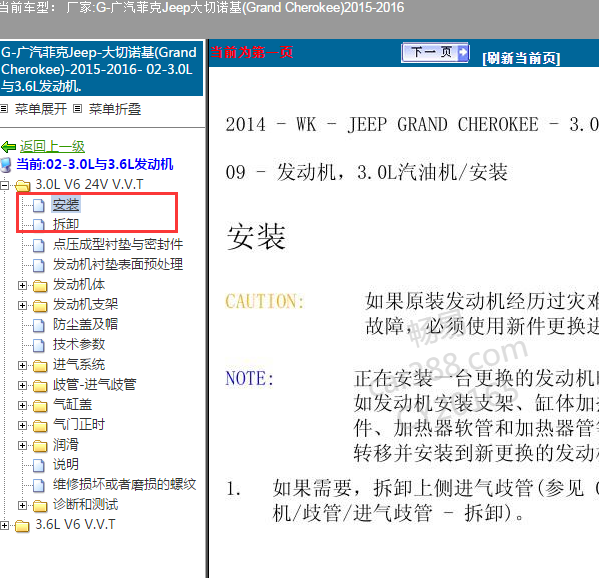Image resolution: width=599 pixels, height=578 pixels.
Task: Open the 安装 tree item
Action: click(x=66, y=205)
